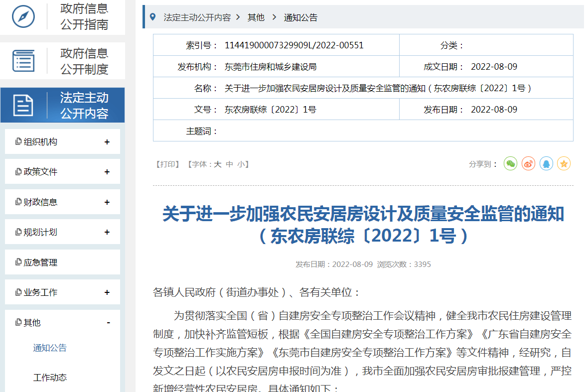Image resolution: width=585 pixels, height=392 pixels.
Task: Set font size to 小
Action: pyautogui.click(x=241, y=164)
